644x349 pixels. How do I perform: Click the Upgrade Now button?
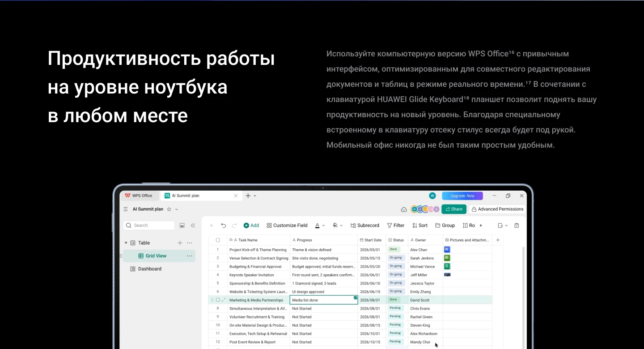[462, 196]
